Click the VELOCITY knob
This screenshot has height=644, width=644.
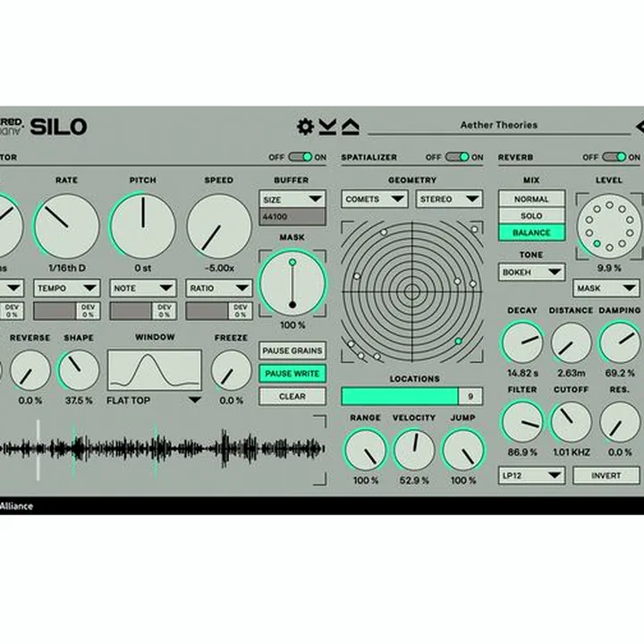tap(414, 450)
